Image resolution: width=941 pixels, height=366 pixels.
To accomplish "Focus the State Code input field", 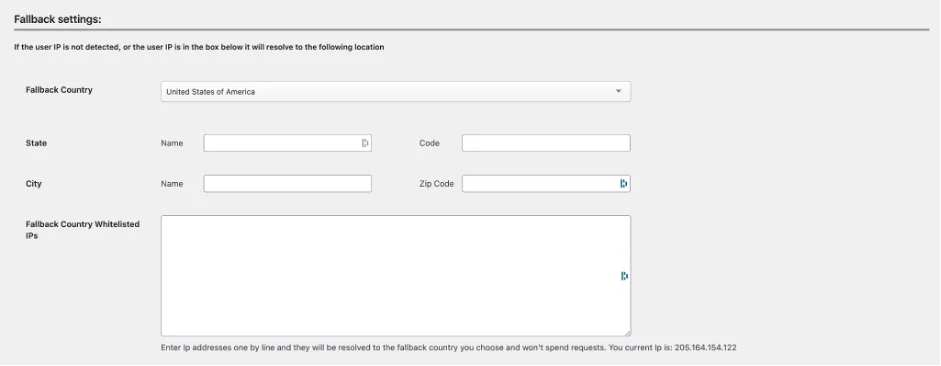I will [x=546, y=143].
